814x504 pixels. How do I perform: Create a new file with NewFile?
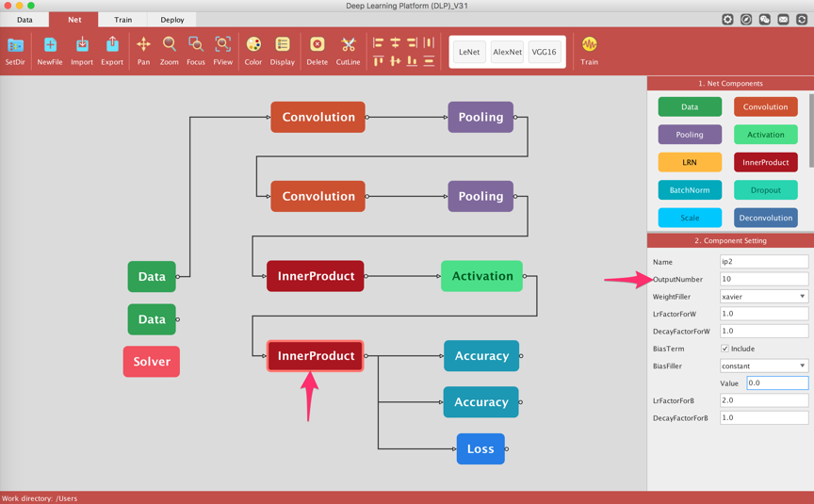50,45
